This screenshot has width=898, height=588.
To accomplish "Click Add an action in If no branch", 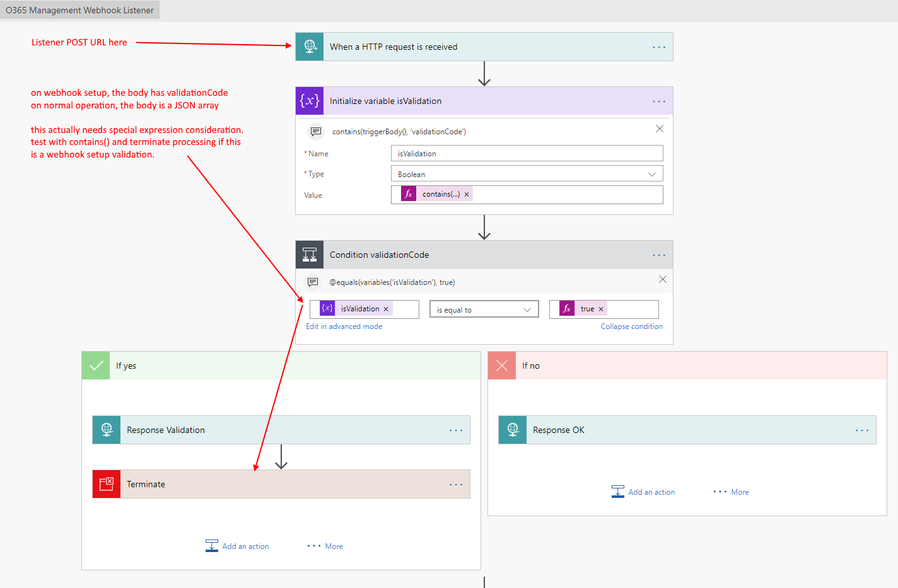I will pos(644,492).
